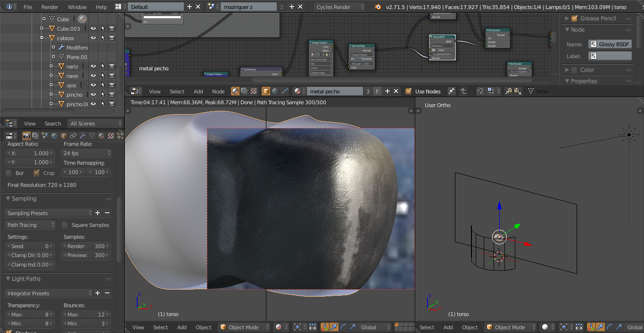Screen dimensions: 644x333
Task: Click the Glossy BSDF node name field
Action: 610,44
